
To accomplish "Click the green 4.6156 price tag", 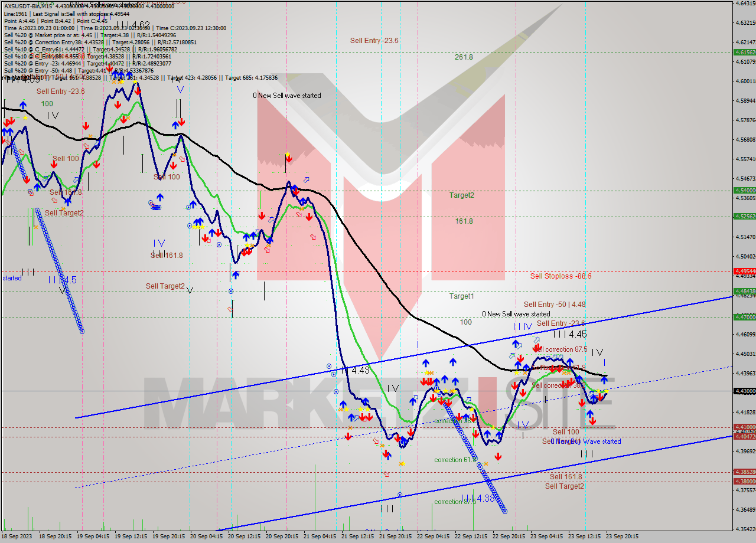I will pyautogui.click(x=744, y=52).
